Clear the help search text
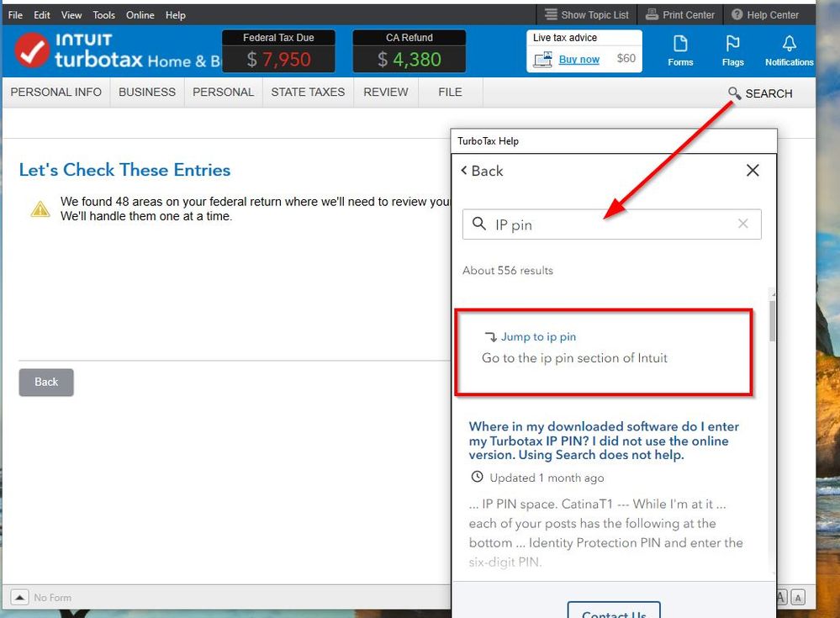Image resolution: width=840 pixels, height=618 pixels. [742, 224]
